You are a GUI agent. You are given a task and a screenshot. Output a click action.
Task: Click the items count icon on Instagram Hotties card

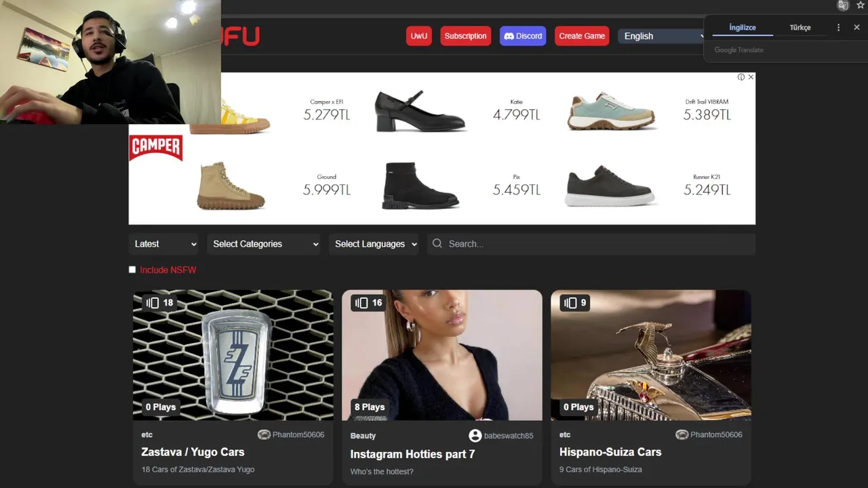click(361, 303)
